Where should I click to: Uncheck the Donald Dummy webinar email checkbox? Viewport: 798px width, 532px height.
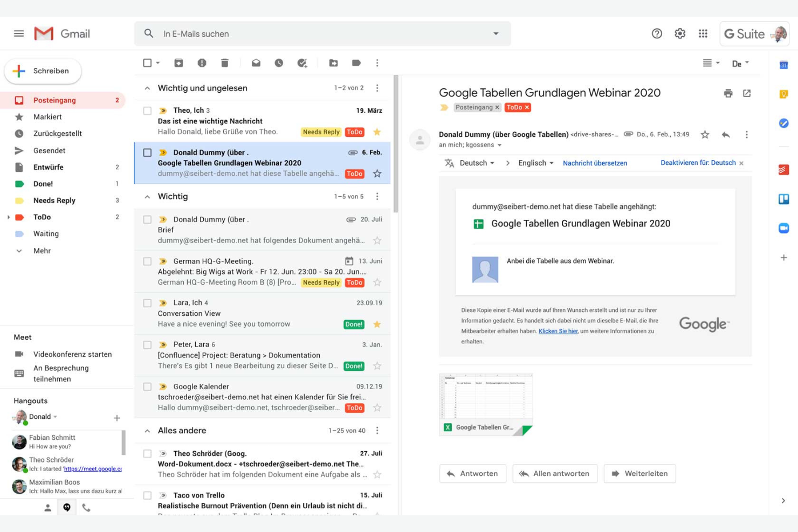pos(147,152)
